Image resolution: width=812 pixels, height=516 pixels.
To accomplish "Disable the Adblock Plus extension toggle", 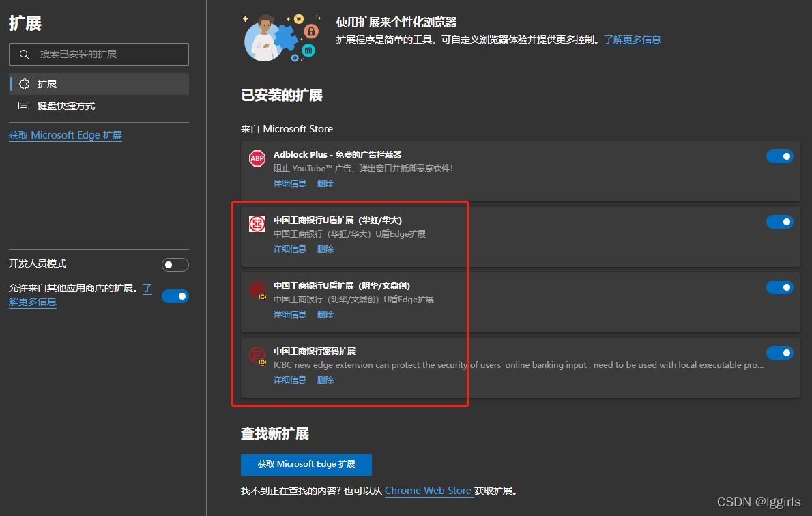I will point(780,156).
